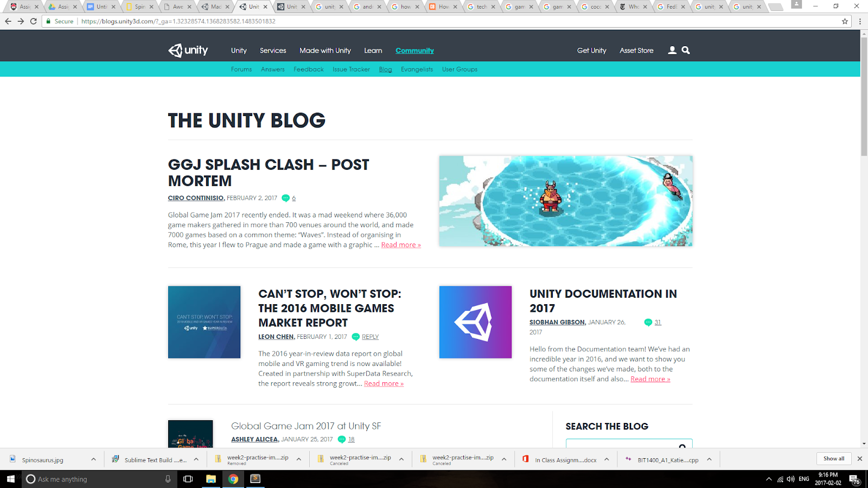The height and width of the screenshot is (488, 868).
Task: Click author Siobhan Gibson
Action: tap(557, 322)
